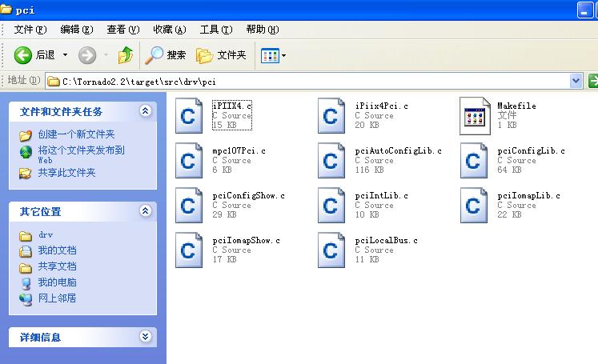Open the Views mode dropdown button
Screen dimensions: 598x364
(x=273, y=56)
